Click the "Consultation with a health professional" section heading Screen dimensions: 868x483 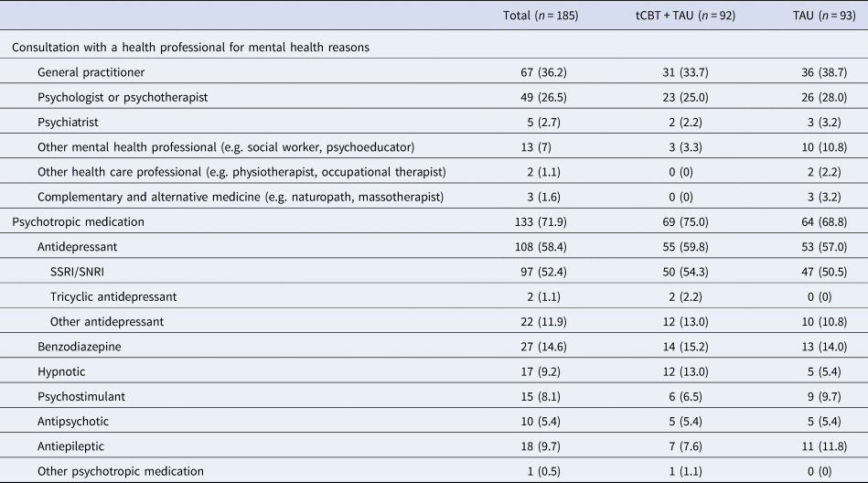coord(190,48)
